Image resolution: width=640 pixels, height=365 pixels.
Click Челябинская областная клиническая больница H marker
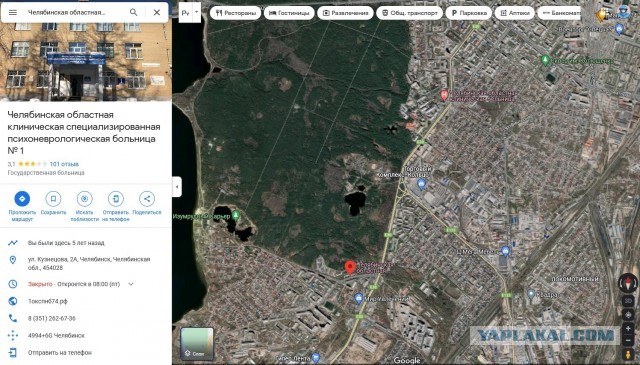[x=444, y=96]
